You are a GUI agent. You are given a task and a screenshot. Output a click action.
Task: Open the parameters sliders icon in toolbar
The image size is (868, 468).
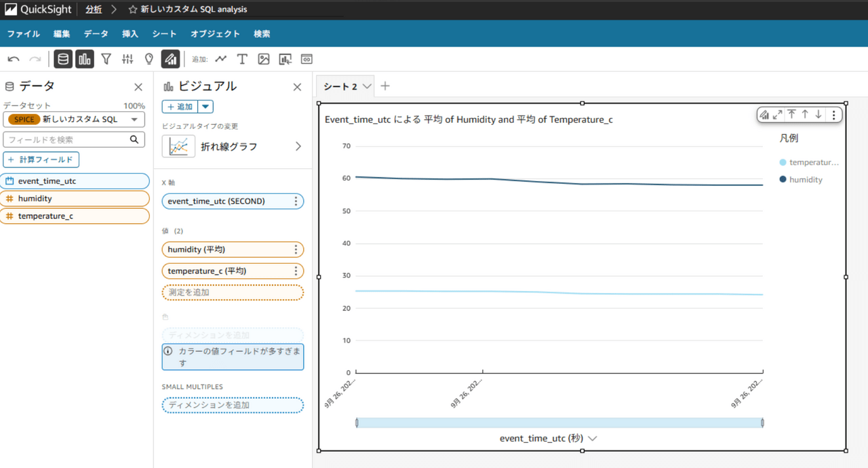tap(127, 60)
